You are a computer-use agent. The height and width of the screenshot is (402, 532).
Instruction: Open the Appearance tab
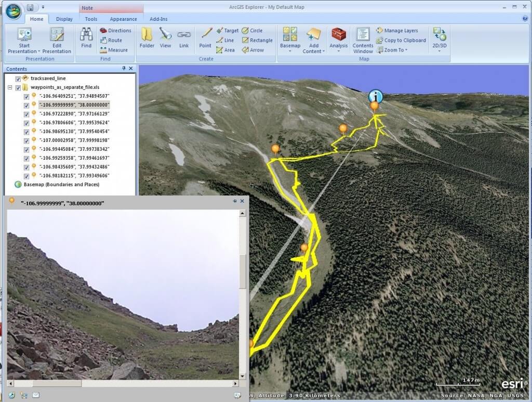tap(123, 19)
